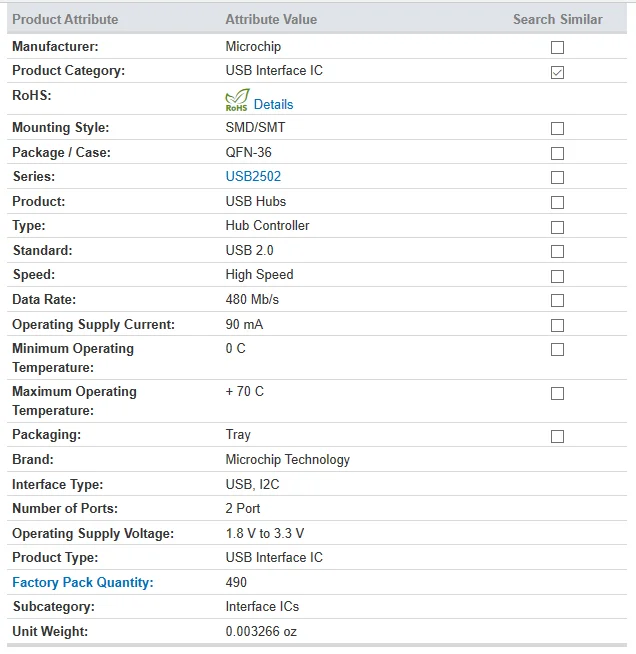Viewport: 636px width, 654px height.
Task: Check the Packaging Tray checkbox
Action: [557, 436]
